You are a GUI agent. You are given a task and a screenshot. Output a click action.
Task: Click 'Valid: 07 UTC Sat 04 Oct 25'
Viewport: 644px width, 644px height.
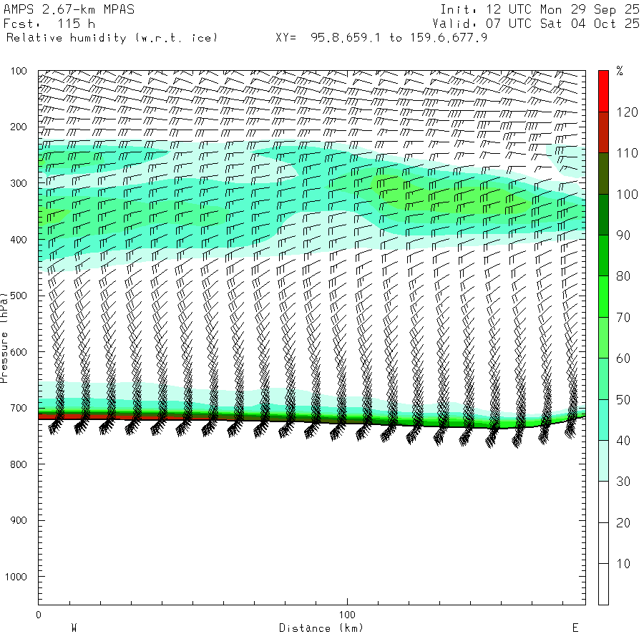pyautogui.click(x=536, y=24)
